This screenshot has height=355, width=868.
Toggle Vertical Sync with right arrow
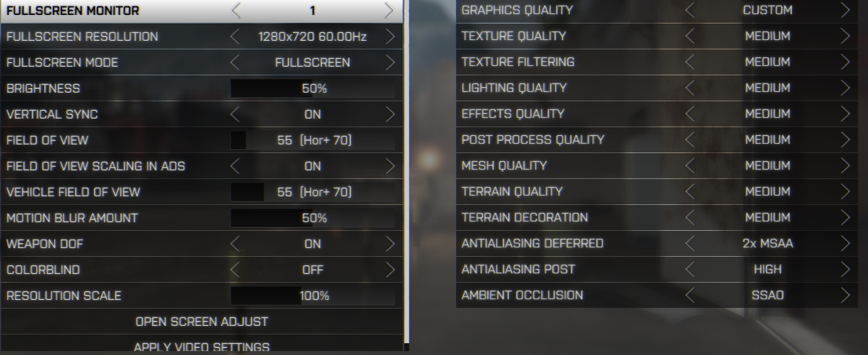pyautogui.click(x=390, y=114)
